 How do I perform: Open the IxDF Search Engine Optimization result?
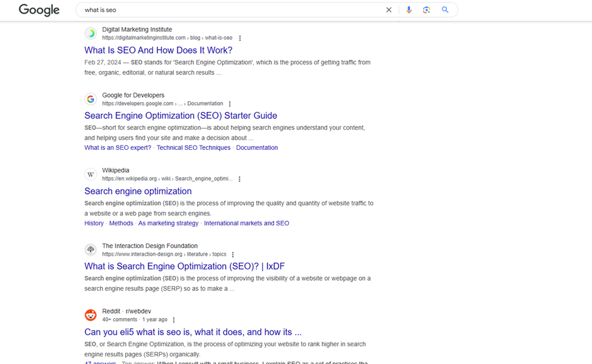[185, 266]
